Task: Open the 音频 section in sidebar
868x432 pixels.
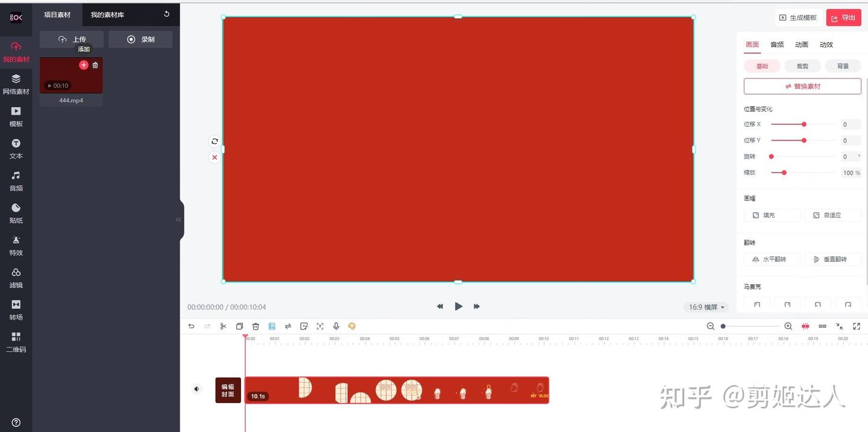Action: (16, 181)
